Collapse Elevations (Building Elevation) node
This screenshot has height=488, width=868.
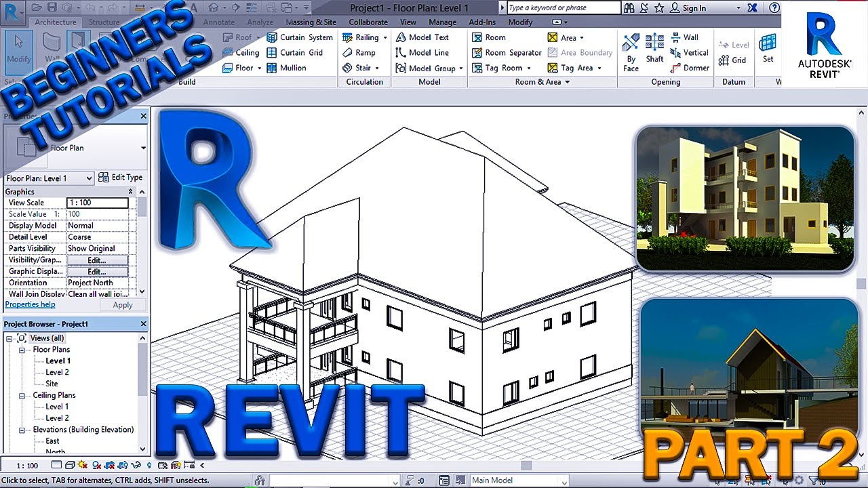tap(22, 430)
